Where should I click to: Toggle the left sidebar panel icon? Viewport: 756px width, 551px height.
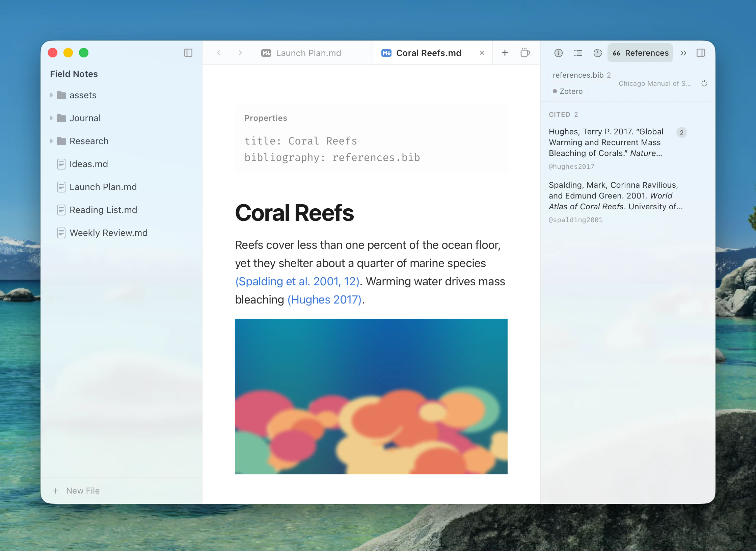click(x=188, y=53)
